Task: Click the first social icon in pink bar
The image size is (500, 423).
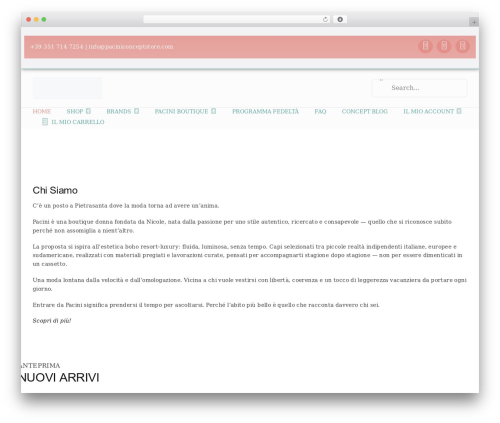Action: 425,46
